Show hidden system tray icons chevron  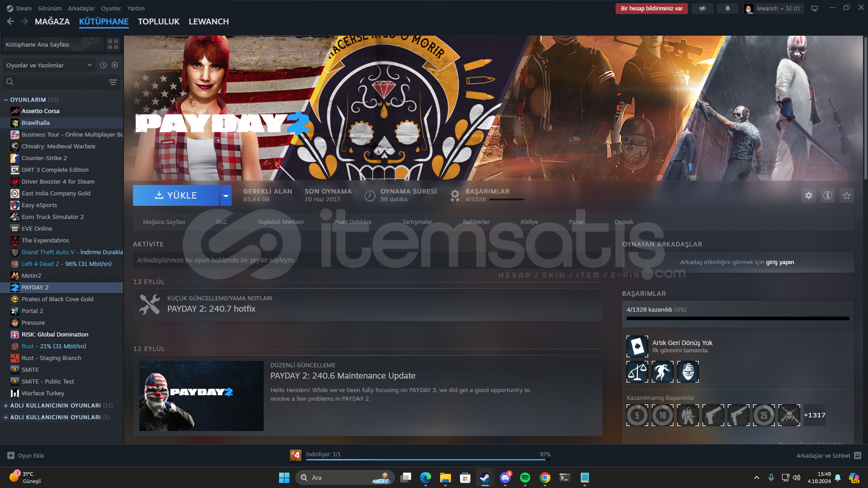pyautogui.click(x=756, y=478)
